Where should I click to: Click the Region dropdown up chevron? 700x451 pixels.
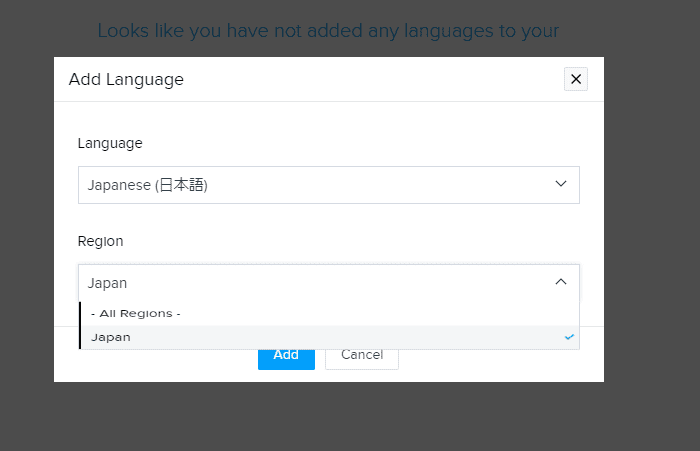pyautogui.click(x=561, y=281)
